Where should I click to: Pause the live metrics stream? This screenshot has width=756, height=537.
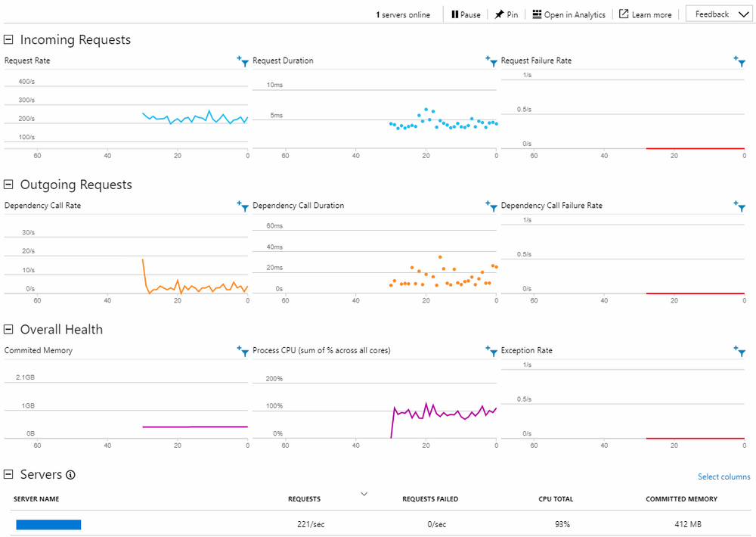coord(466,14)
